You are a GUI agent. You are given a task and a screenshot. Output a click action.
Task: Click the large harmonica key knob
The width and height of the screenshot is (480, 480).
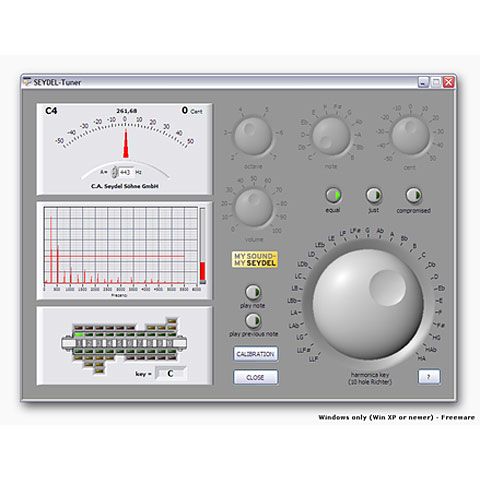[368, 304]
